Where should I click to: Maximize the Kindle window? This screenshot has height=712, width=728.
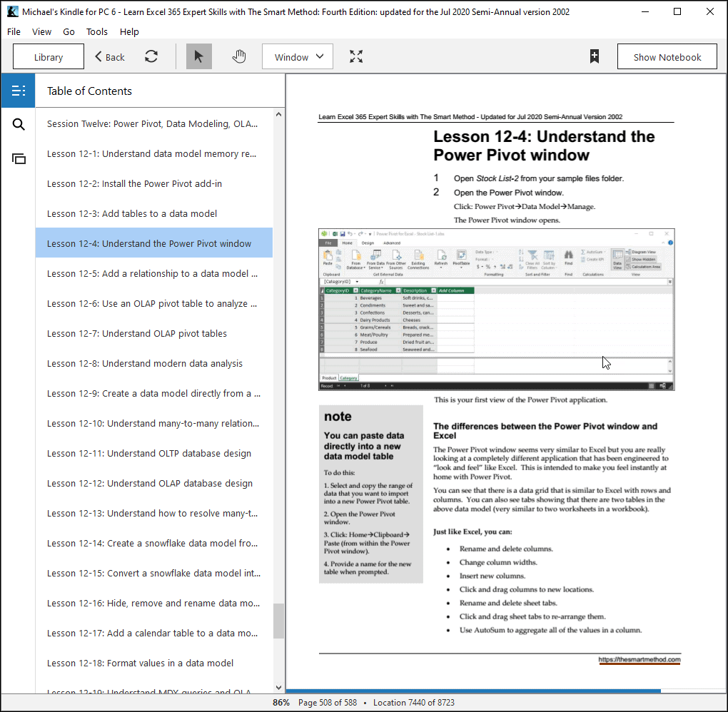pyautogui.click(x=677, y=11)
